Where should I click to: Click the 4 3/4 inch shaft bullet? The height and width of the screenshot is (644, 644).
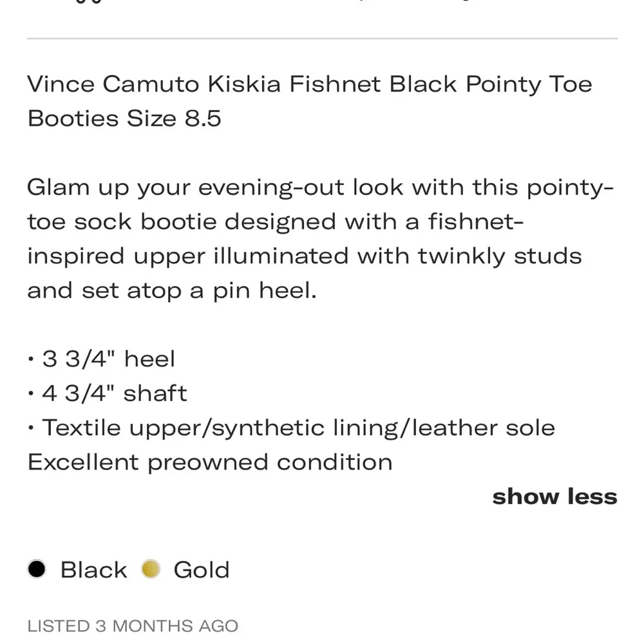pyautogui.click(x=106, y=393)
